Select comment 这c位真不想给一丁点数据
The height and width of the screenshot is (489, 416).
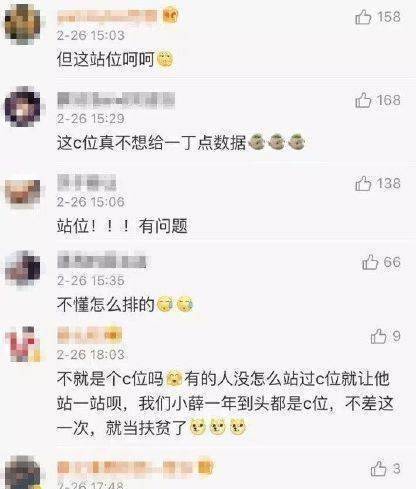(151, 143)
